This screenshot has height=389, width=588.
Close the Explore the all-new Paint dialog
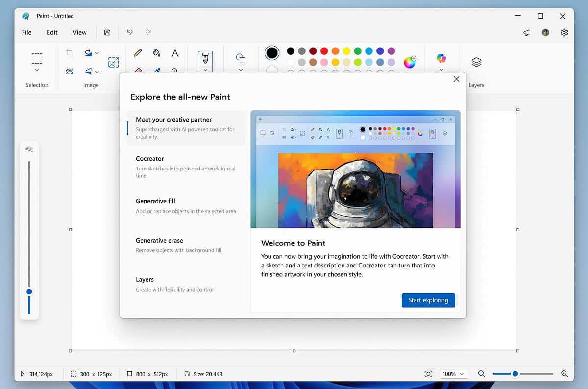point(456,79)
